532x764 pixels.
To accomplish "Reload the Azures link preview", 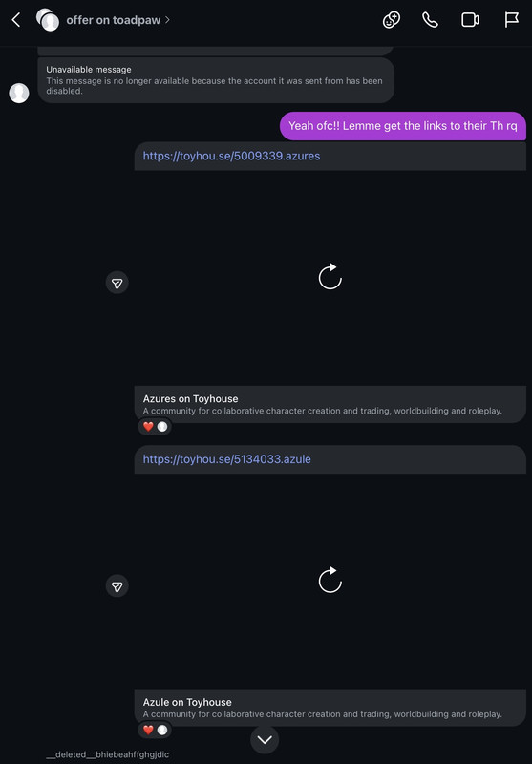I will (x=330, y=277).
